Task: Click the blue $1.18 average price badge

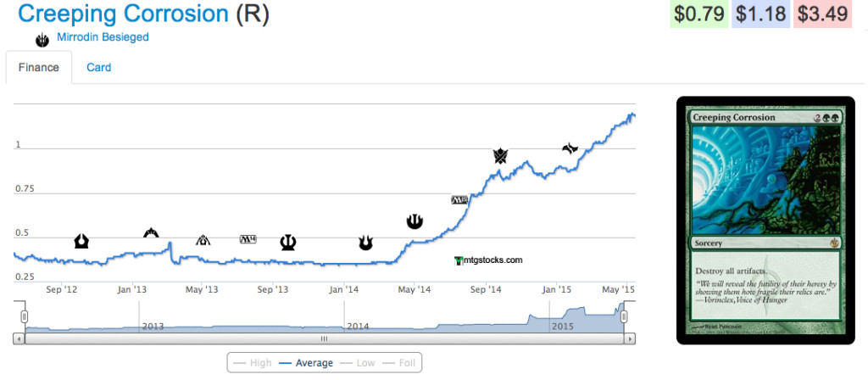Action: (x=759, y=14)
